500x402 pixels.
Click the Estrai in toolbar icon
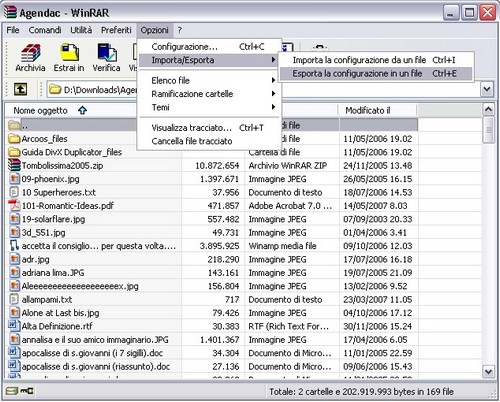point(69,53)
